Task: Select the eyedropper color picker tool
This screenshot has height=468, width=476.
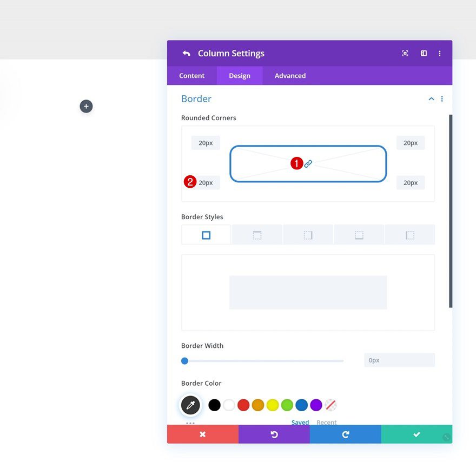Action: pos(190,405)
